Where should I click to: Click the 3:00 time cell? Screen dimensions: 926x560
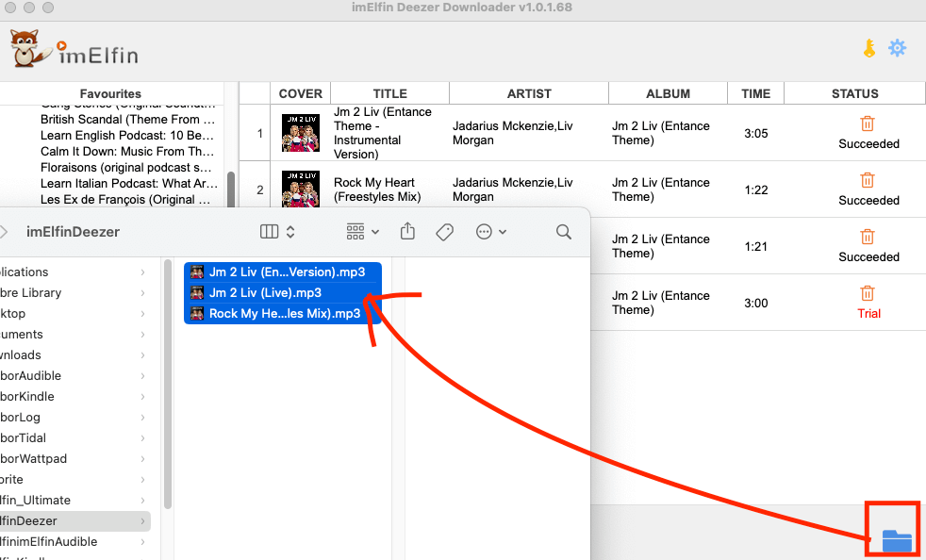(x=756, y=303)
